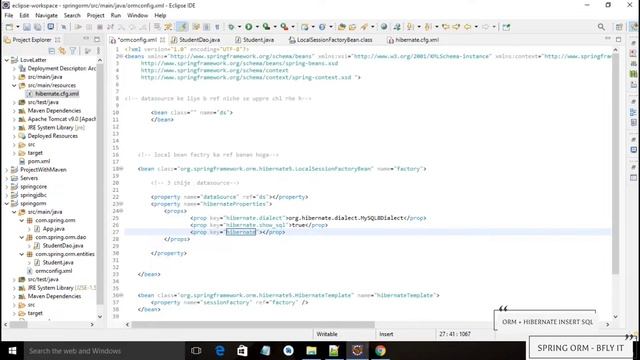Open Microsoft Edge from taskbar
The width and height of the screenshot is (640, 360).
coord(220,351)
